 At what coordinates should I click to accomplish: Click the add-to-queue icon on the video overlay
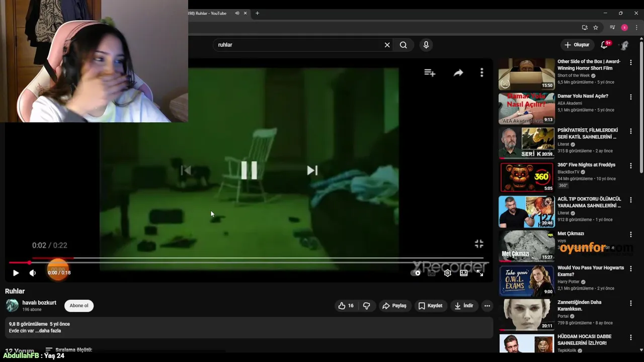pos(430,73)
